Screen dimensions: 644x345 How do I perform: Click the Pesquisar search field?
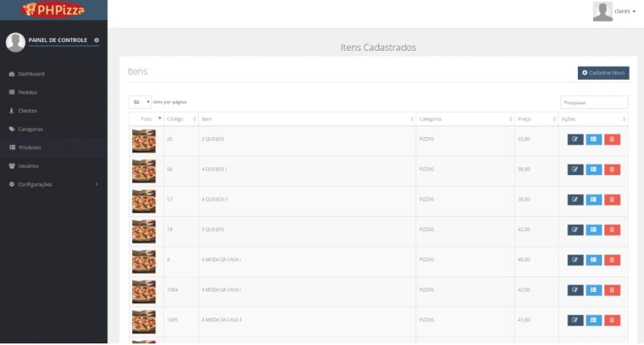[x=594, y=102]
